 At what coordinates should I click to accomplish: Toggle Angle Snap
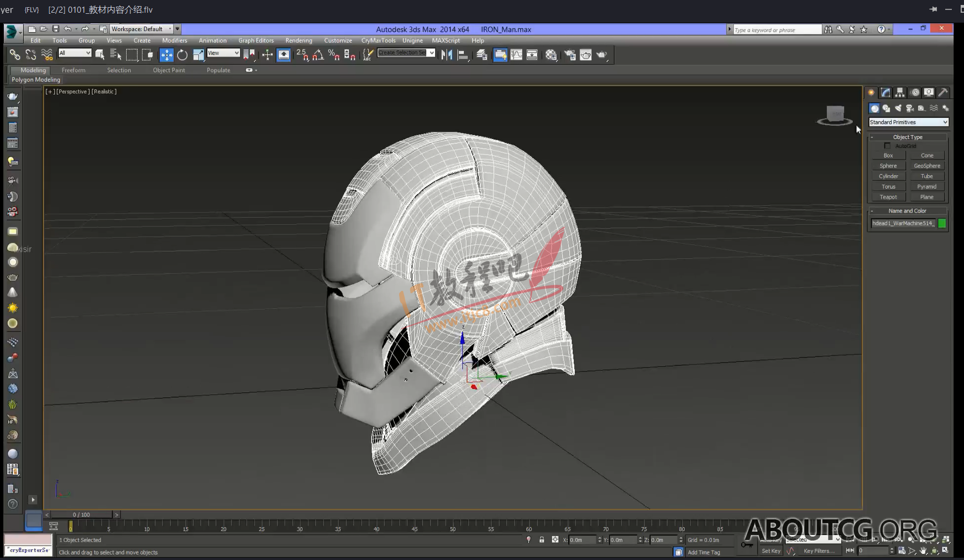pos(318,55)
